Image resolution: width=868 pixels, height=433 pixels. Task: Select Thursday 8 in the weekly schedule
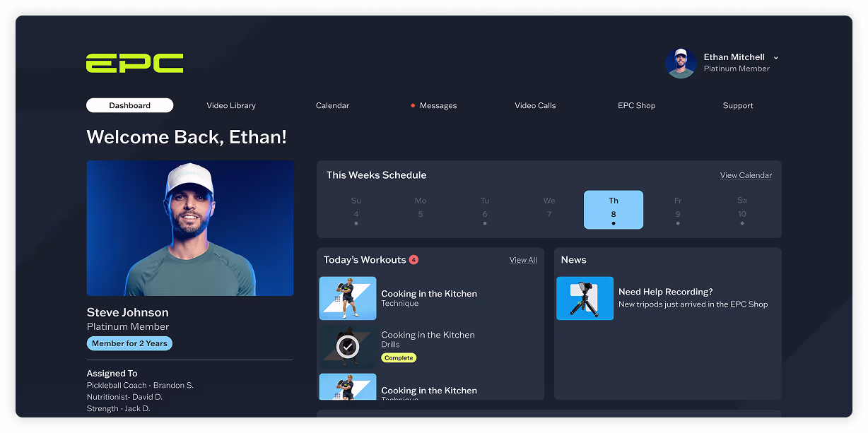point(613,210)
